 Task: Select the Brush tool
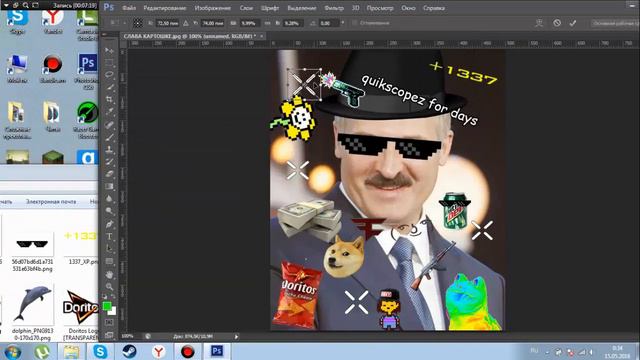[109, 137]
